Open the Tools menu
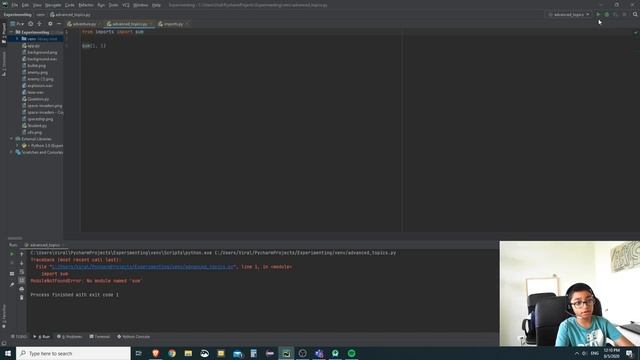Image resolution: width=640 pixels, height=360 pixels. coord(113,5)
